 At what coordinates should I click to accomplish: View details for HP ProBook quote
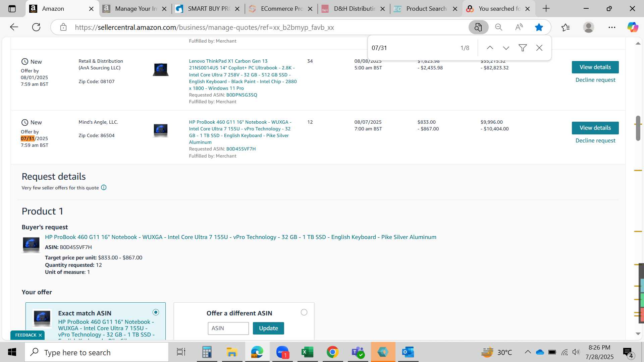pos(595,128)
